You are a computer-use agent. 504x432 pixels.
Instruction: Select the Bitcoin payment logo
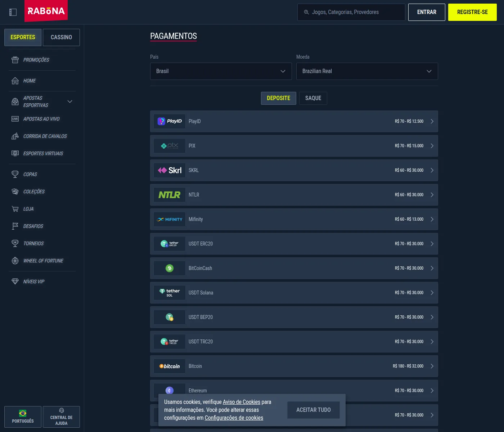170,366
